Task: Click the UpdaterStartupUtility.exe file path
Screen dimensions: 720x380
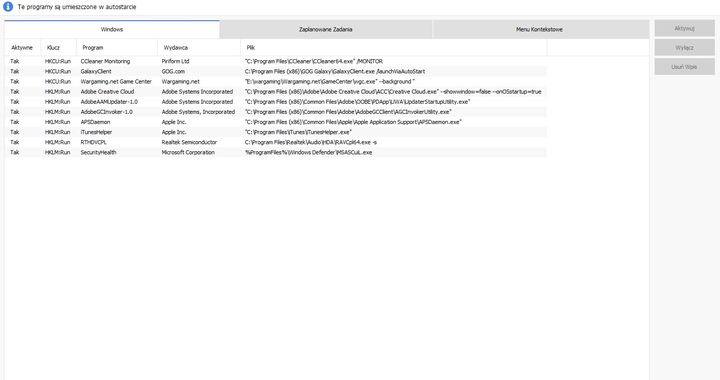Action: click(358, 102)
